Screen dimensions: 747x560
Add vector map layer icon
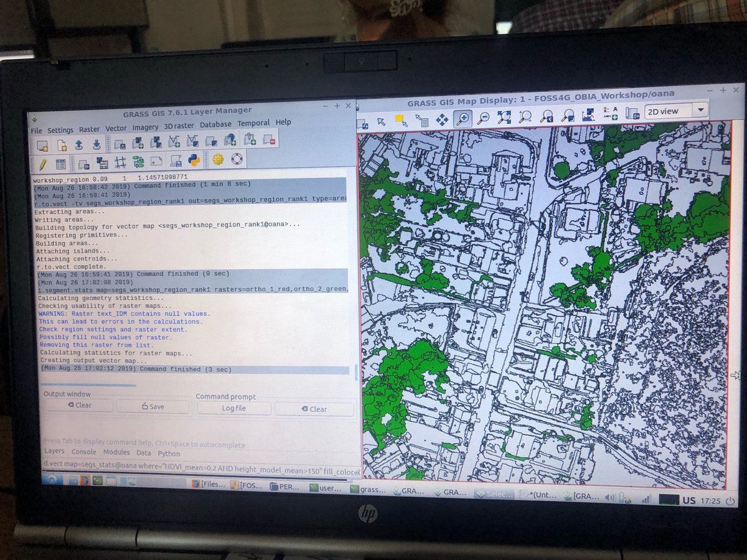click(x=174, y=142)
